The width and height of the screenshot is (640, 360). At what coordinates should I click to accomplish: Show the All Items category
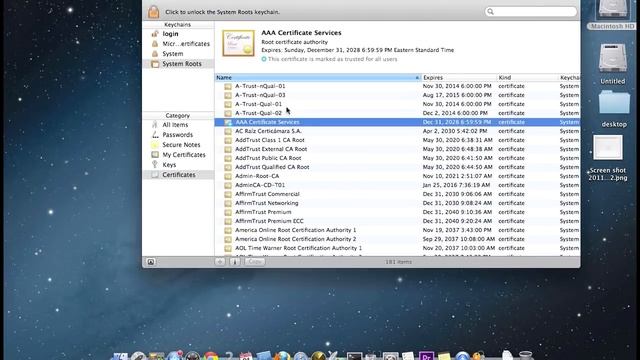175,125
